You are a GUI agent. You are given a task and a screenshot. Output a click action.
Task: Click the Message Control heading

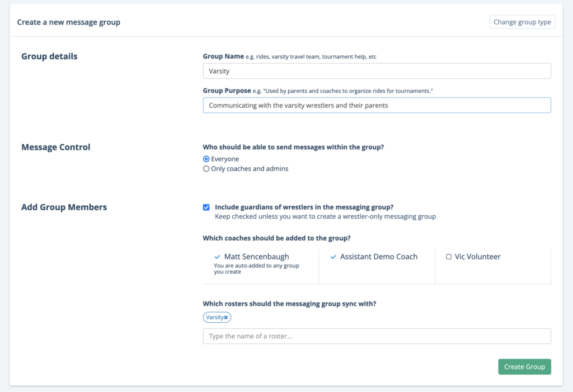click(55, 147)
